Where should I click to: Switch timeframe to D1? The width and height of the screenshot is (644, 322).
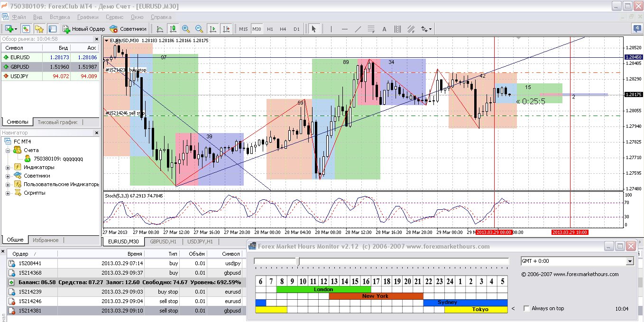coord(296,29)
